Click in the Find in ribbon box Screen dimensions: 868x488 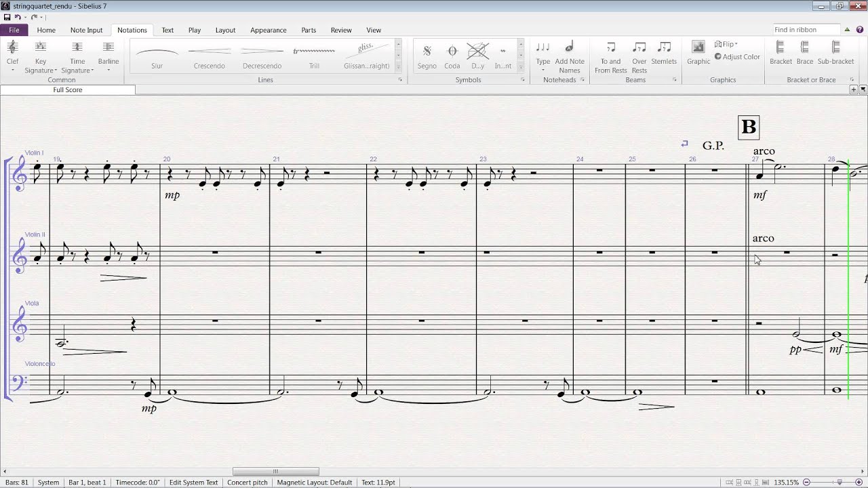pos(806,30)
